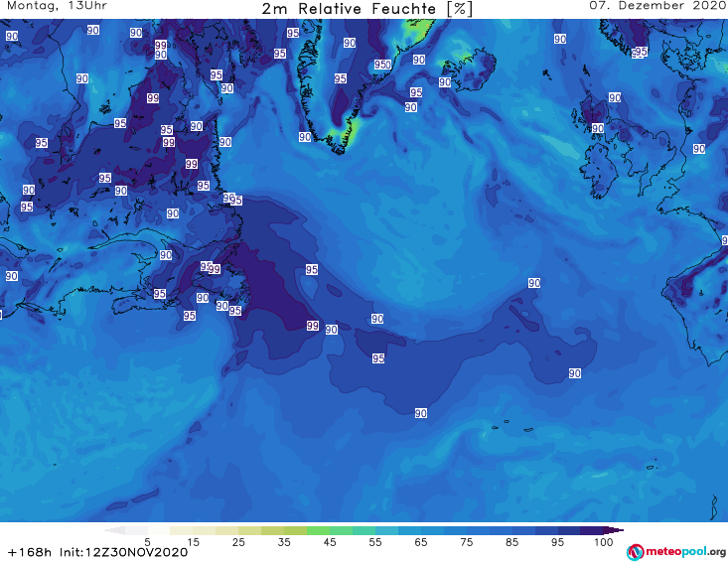Click the legend value "35"
This screenshot has width=728, height=562.
click(284, 542)
